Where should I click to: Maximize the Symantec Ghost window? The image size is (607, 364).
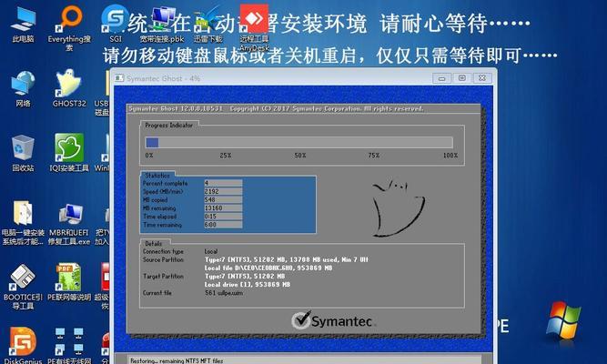[461, 78]
